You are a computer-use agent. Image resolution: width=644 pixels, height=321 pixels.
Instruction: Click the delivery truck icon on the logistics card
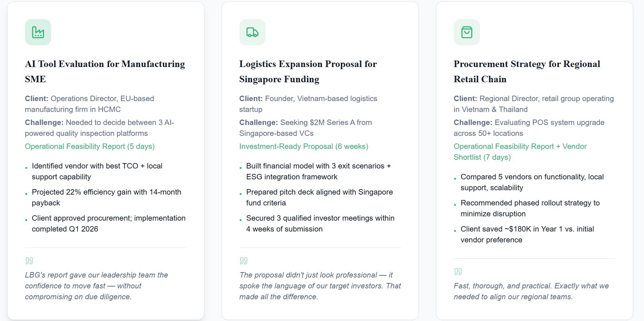click(x=252, y=32)
